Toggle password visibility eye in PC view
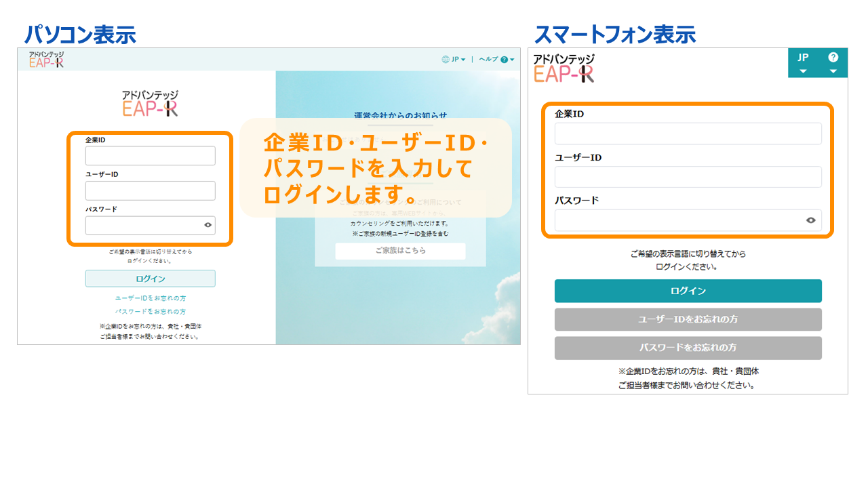The height and width of the screenshot is (488, 868). tap(208, 225)
